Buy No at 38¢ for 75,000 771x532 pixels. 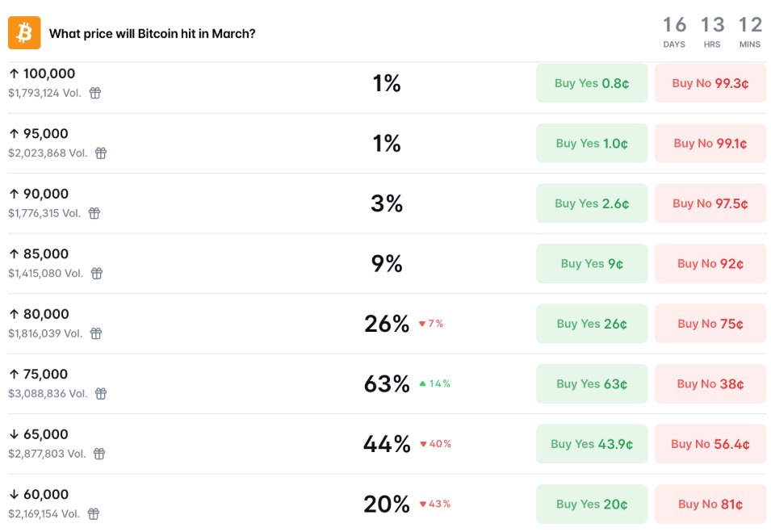(710, 383)
